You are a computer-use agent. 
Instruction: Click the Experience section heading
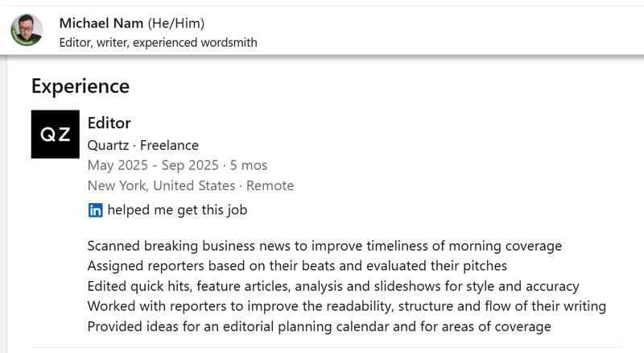click(x=80, y=85)
